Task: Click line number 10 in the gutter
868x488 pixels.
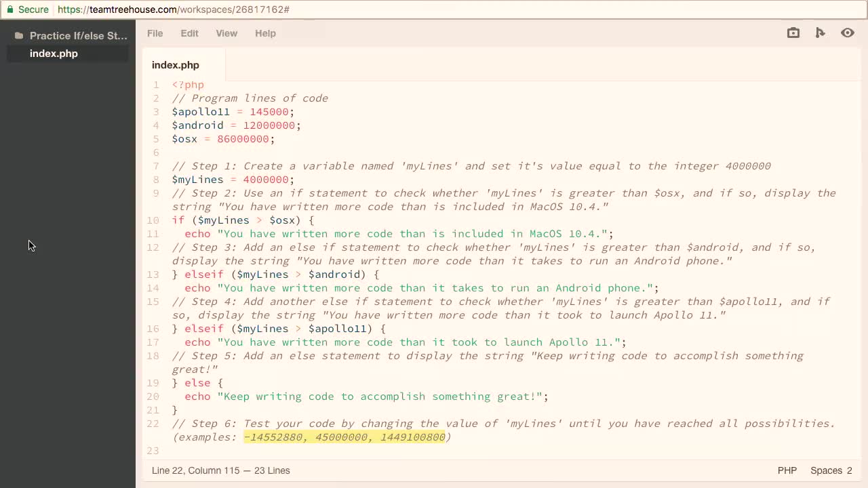Action: pos(153,220)
